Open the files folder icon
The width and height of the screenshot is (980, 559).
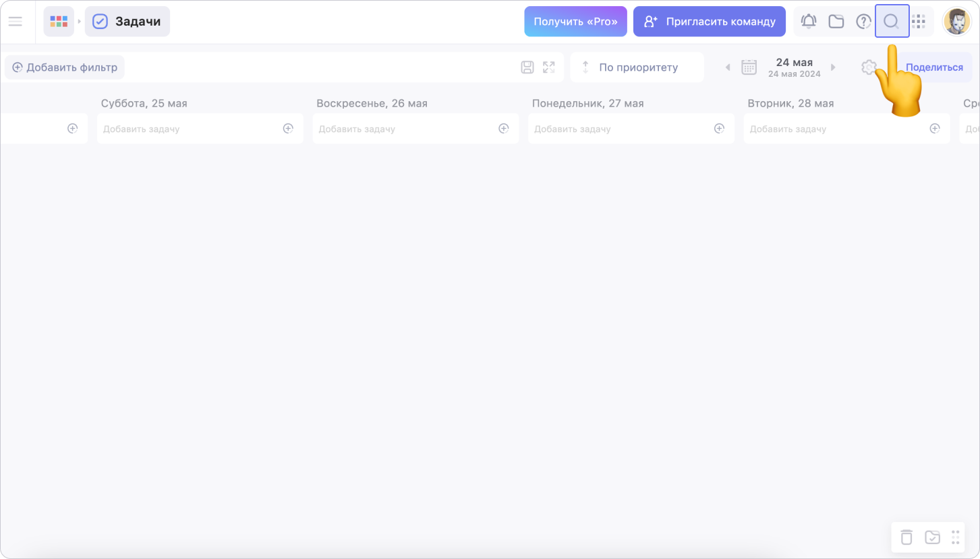[836, 22]
